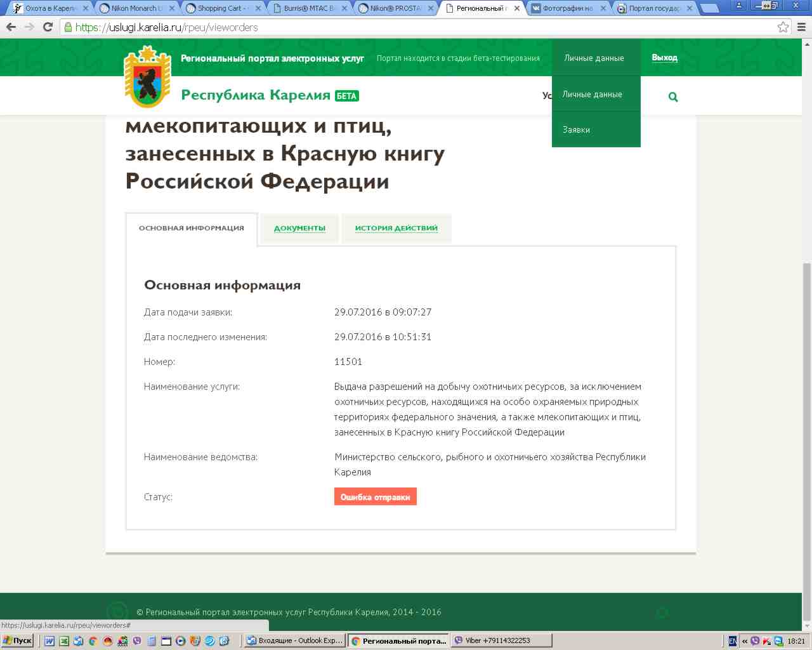Select Заявки from the dropdown menu
The height and width of the screenshot is (650, 812).
point(576,129)
